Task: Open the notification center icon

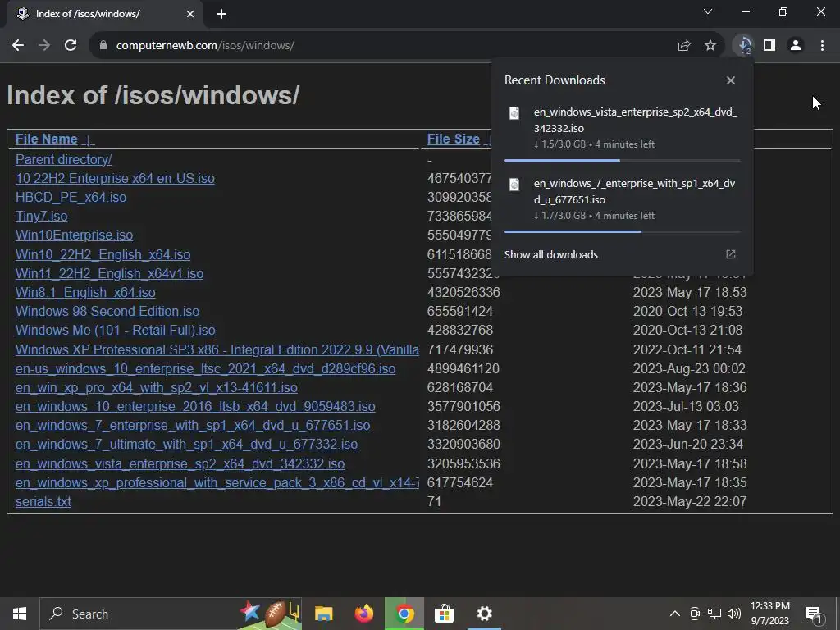Action: pos(814,614)
